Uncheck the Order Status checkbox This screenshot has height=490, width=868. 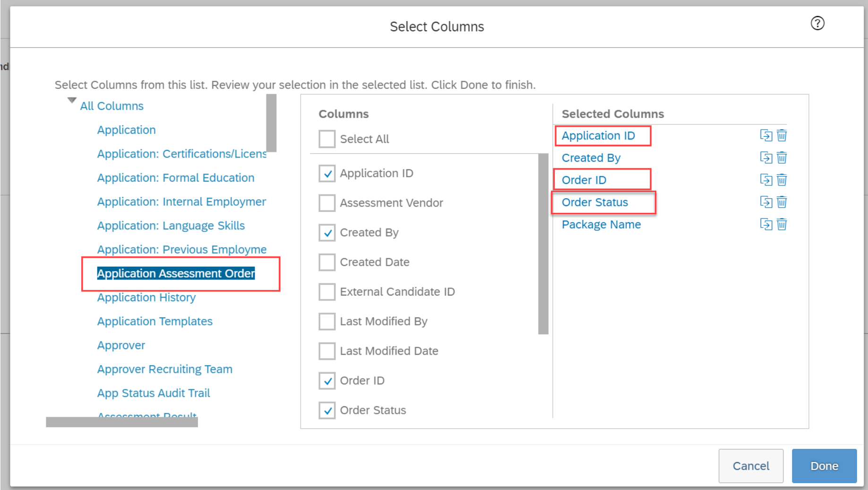327,411
